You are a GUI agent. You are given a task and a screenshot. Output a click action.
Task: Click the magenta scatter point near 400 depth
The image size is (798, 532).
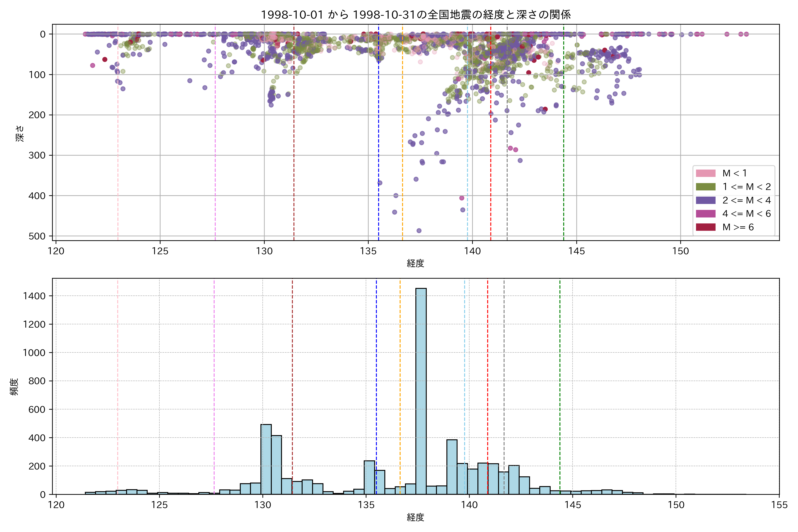click(x=462, y=198)
